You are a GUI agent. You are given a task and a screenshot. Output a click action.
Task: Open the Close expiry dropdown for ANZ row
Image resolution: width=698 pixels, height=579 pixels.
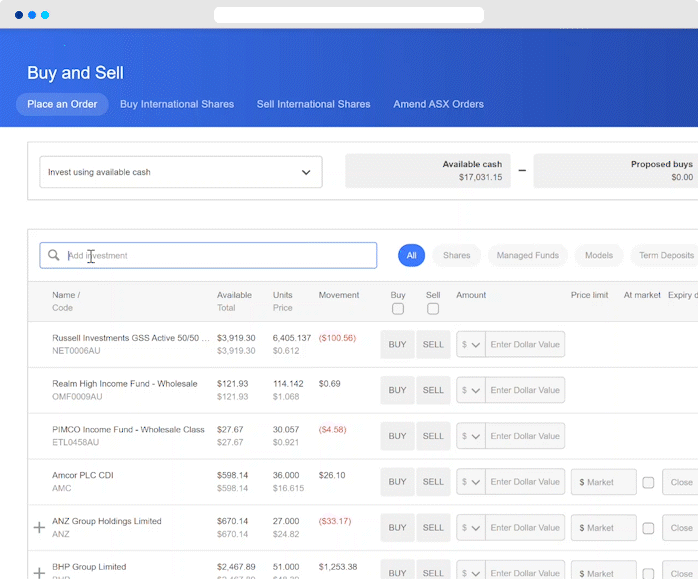tap(680, 528)
